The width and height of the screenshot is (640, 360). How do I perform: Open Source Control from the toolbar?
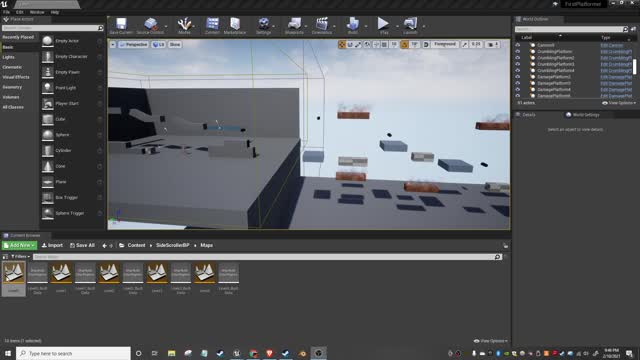(x=150, y=24)
